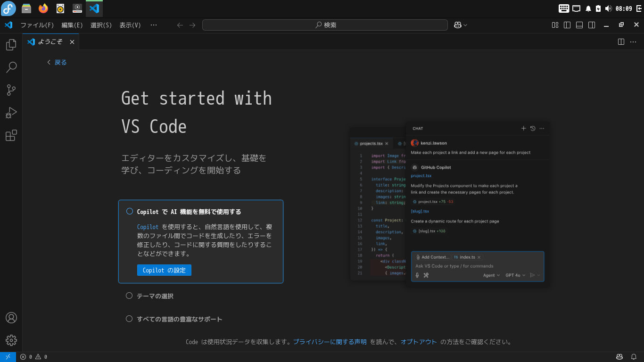Open Customize Layout in title bar
This screenshot has height=362, width=644.
pyautogui.click(x=555, y=25)
